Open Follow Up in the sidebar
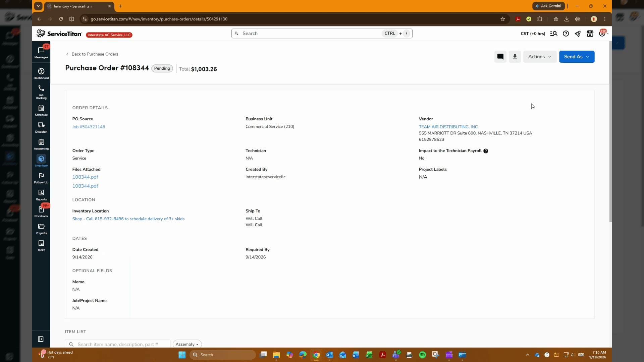This screenshot has width=644, height=362. pyautogui.click(x=41, y=178)
